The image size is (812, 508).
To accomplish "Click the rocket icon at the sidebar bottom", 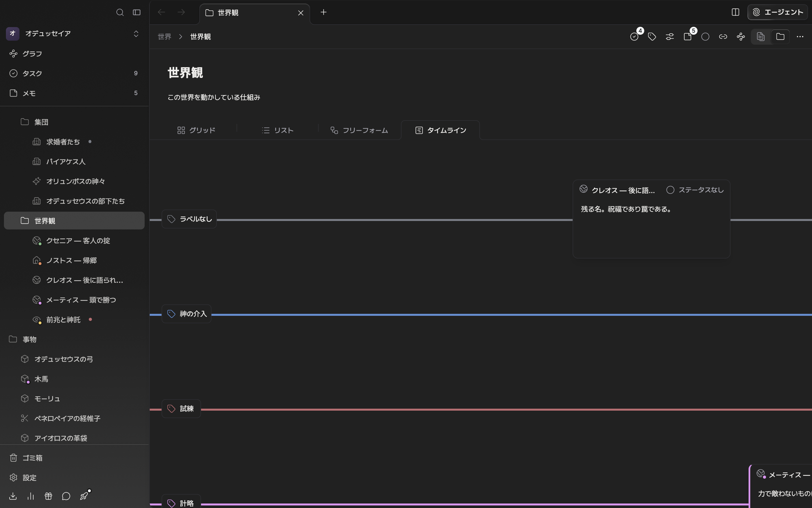I will (84, 496).
